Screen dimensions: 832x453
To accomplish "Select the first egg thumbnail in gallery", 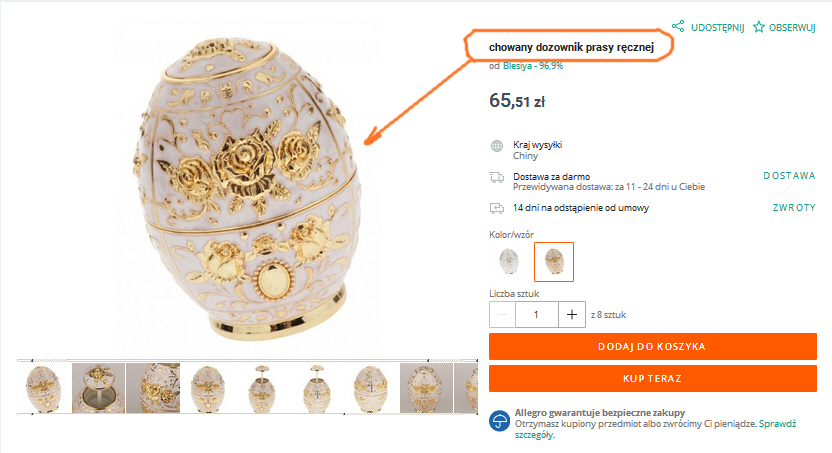I will 44,389.
